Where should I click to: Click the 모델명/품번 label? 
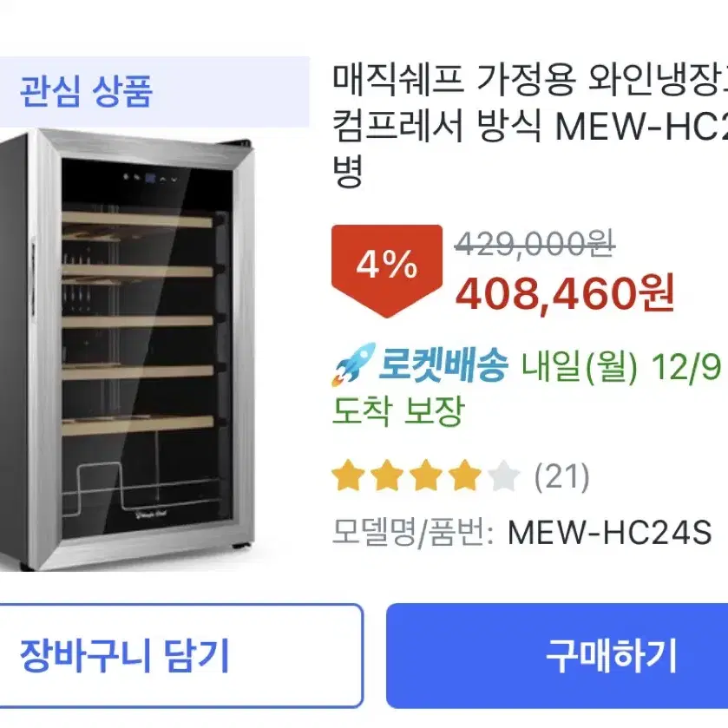coord(413,533)
